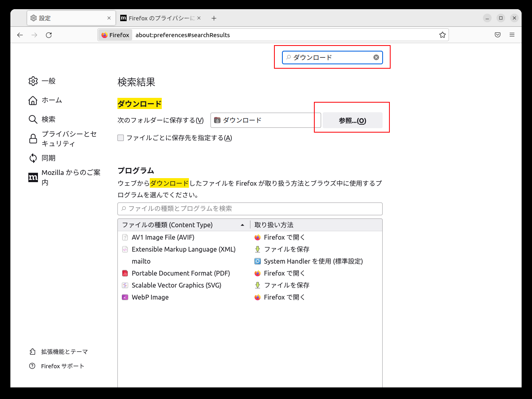The height and width of the screenshot is (399, 532).
Task: Go back using the back arrow
Action: pos(20,35)
